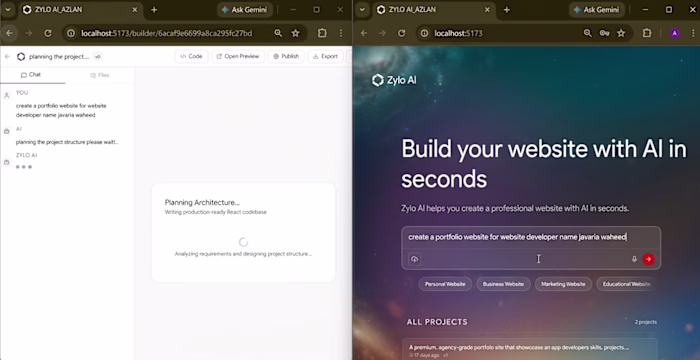Click Zylo logo icon in builder header

pyautogui.click(x=21, y=57)
